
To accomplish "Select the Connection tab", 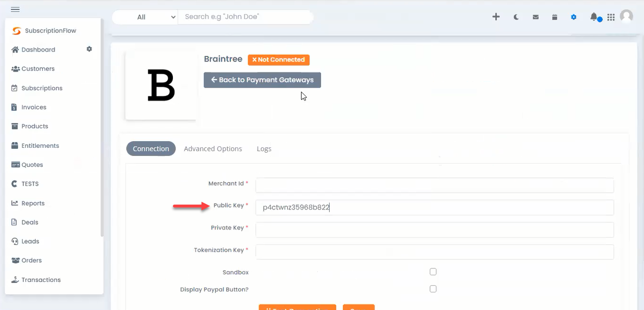I will point(151,149).
